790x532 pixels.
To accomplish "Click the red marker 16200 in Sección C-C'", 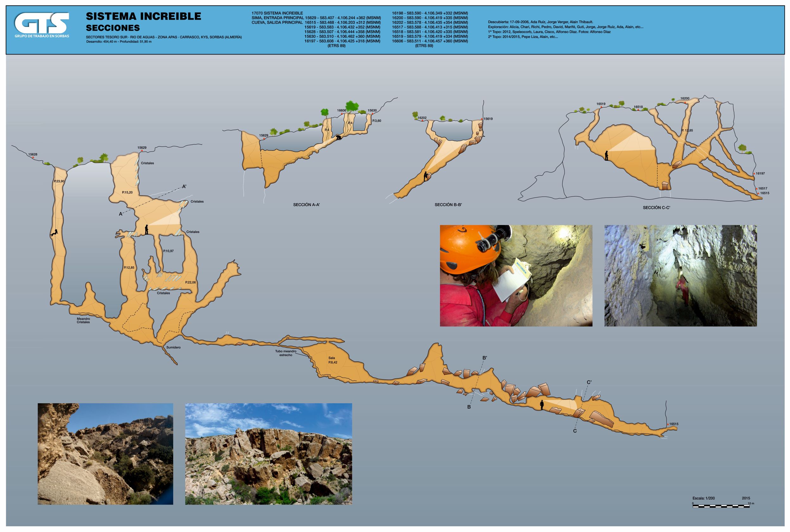I will tap(685, 102).
